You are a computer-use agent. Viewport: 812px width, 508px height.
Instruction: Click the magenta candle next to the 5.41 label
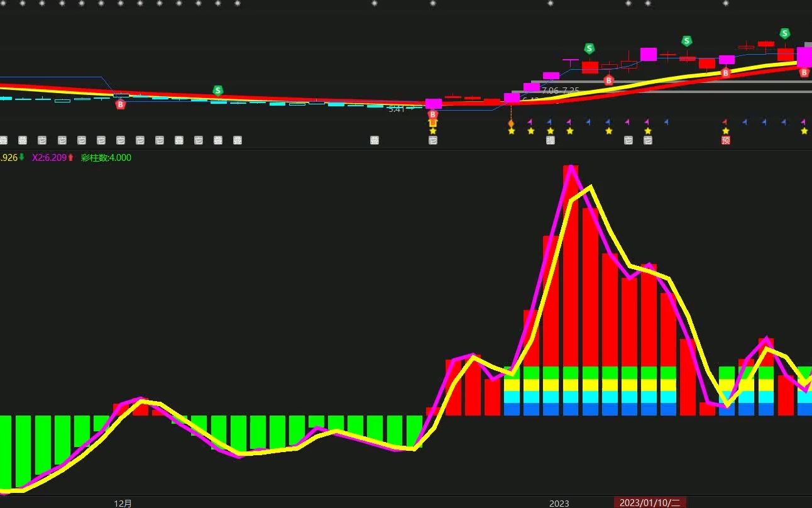434,104
